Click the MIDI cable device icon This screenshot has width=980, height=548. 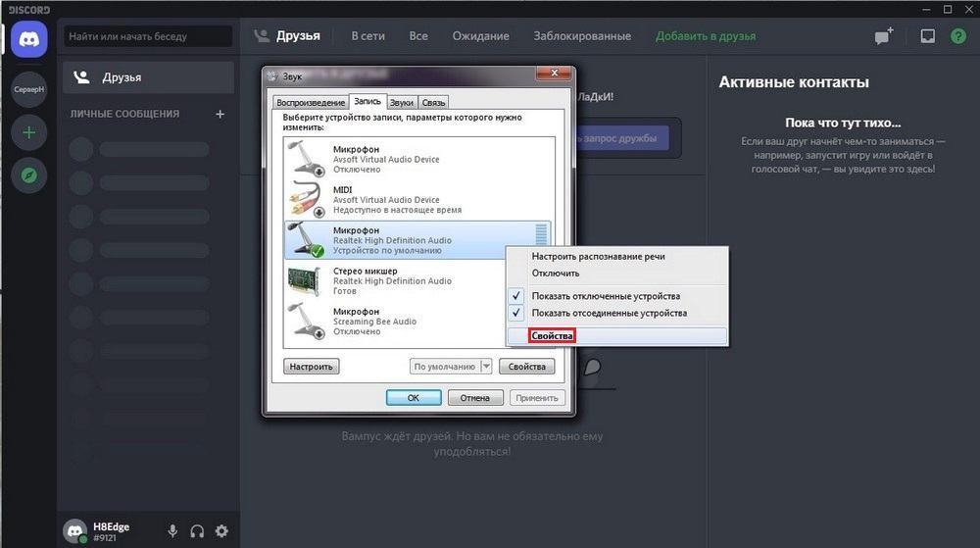point(306,199)
